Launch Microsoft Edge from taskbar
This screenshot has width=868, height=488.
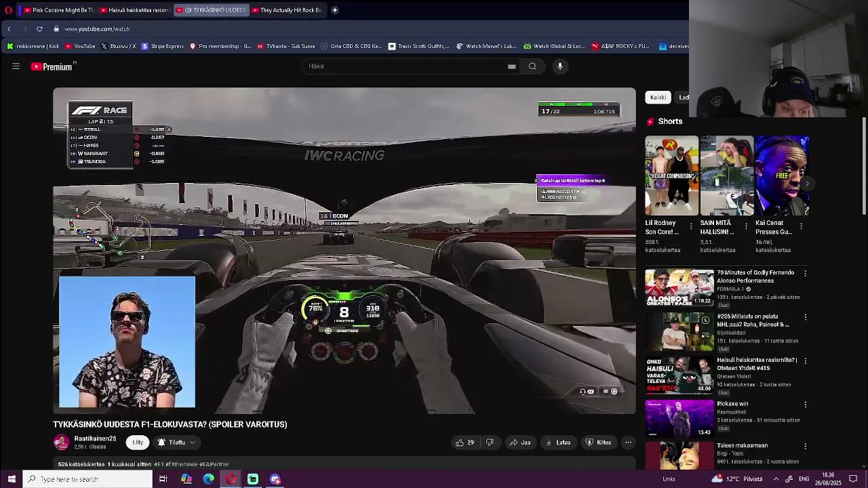pos(208,479)
